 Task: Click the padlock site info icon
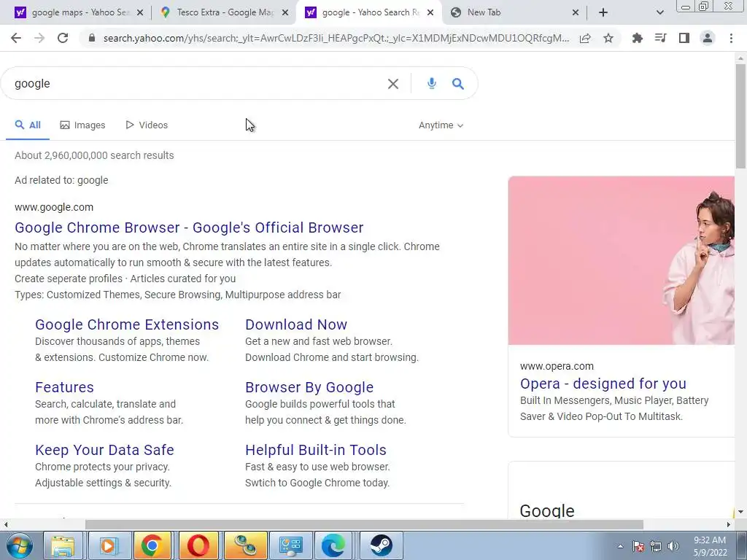pyautogui.click(x=92, y=38)
